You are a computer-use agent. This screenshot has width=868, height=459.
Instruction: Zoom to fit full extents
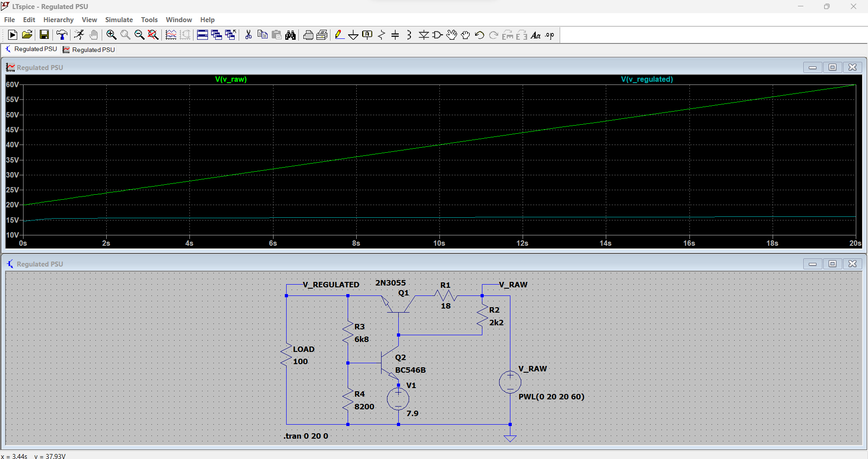153,35
